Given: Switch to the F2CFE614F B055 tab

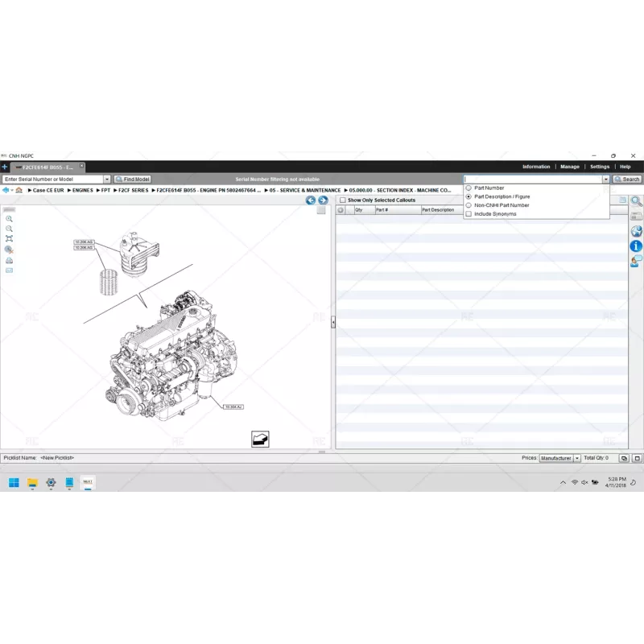Looking at the screenshot, I should [x=46, y=167].
